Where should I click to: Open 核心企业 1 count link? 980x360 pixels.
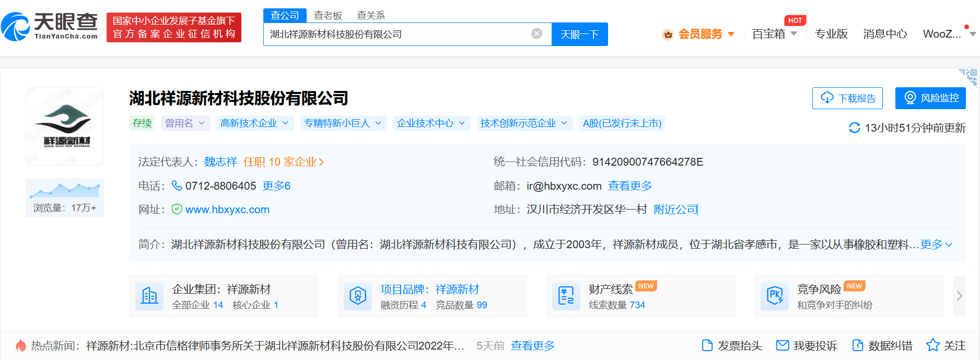pos(255,305)
